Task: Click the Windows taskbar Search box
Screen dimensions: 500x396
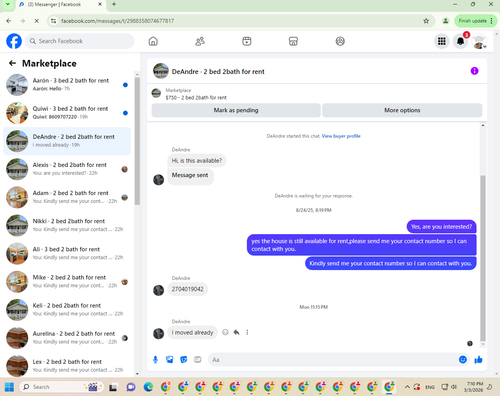Action: click(x=62, y=387)
